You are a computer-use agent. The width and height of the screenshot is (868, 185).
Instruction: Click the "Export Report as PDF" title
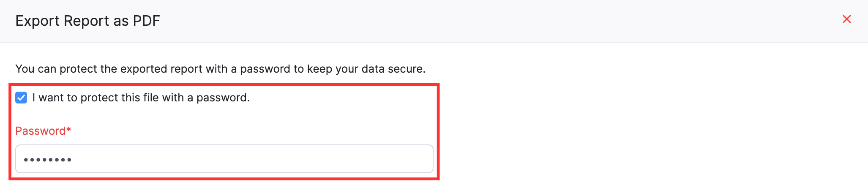[87, 21]
